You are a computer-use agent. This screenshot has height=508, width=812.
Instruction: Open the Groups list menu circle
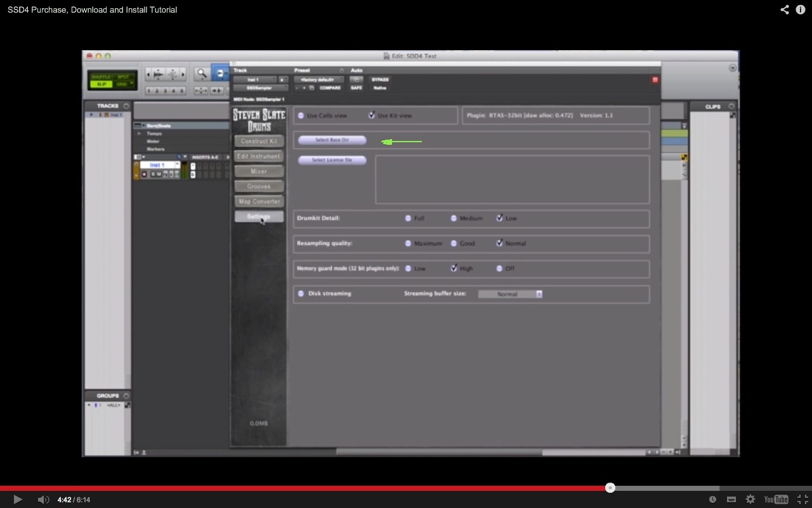(x=126, y=396)
